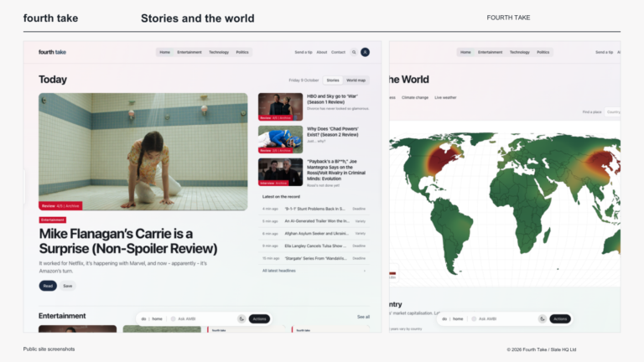This screenshot has width=644, height=362.
Task: Toggle dark mode moon icon in Today page bar
Action: coord(241,319)
